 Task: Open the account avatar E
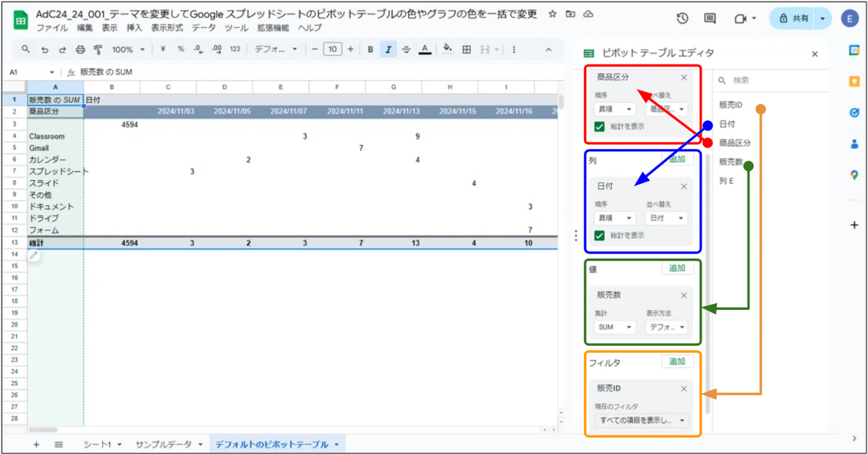pos(849,19)
